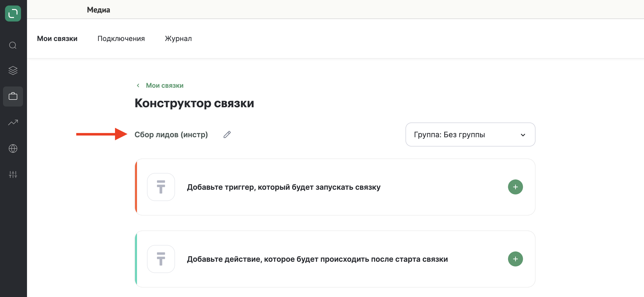
Task: Go back via 'Мои связки' breadcrumb link
Action: coord(165,85)
